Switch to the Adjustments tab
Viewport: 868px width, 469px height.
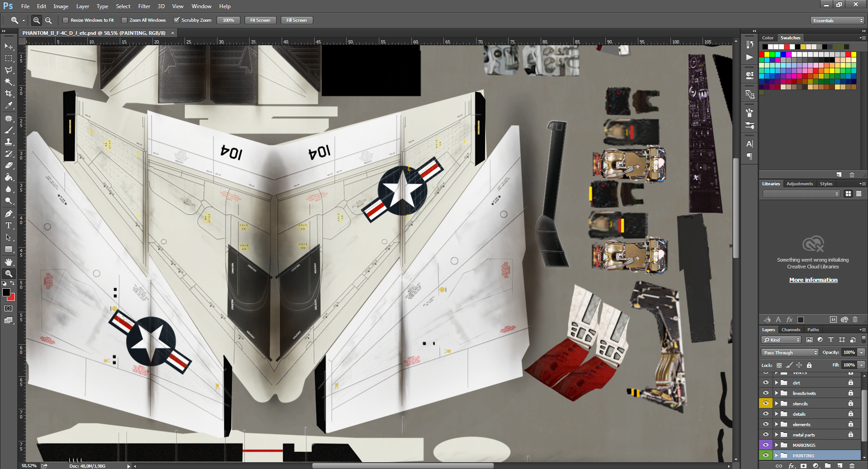click(x=799, y=184)
